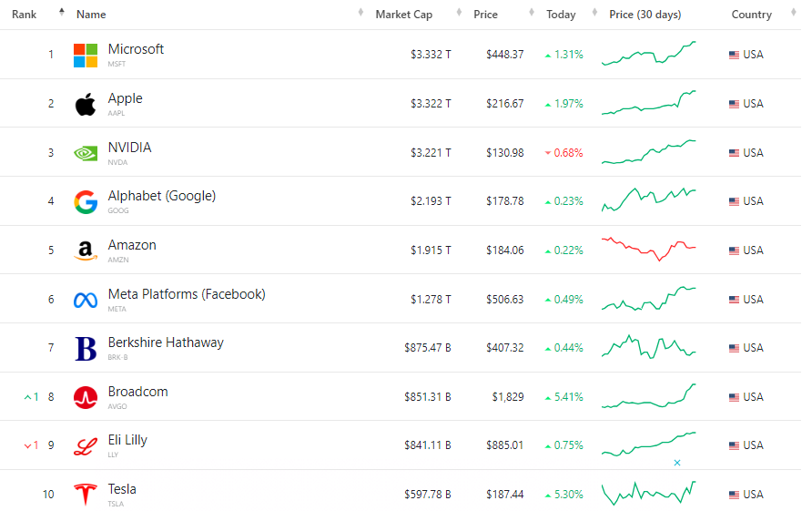Click Alphabet's 30-day price chart
This screenshot has height=511, width=812.
coord(648,200)
